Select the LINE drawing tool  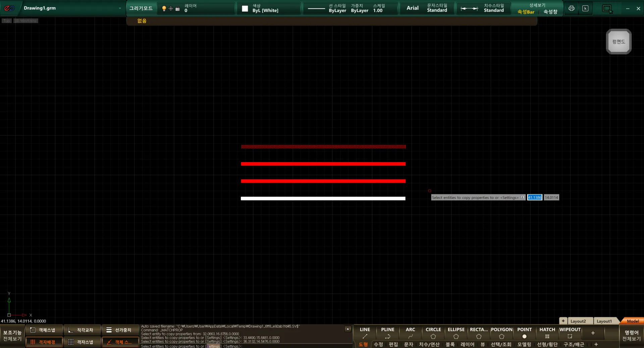(x=365, y=333)
